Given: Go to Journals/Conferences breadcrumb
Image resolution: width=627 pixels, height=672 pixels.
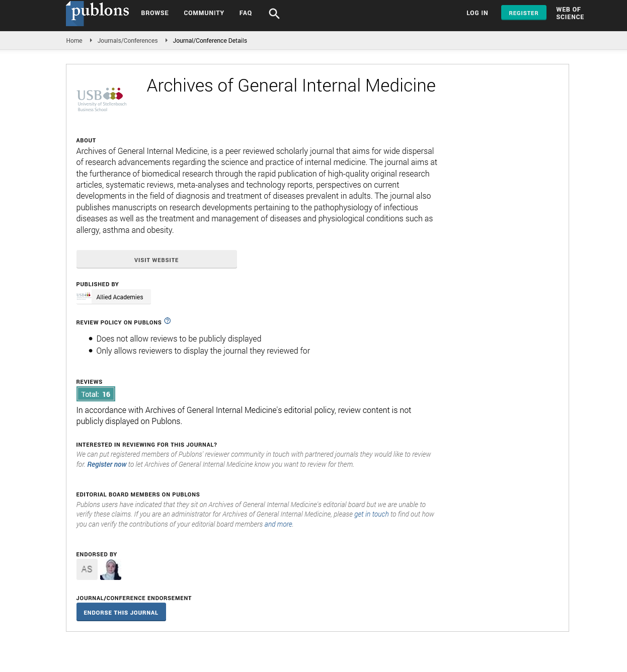Looking at the screenshot, I should pyautogui.click(x=127, y=41).
